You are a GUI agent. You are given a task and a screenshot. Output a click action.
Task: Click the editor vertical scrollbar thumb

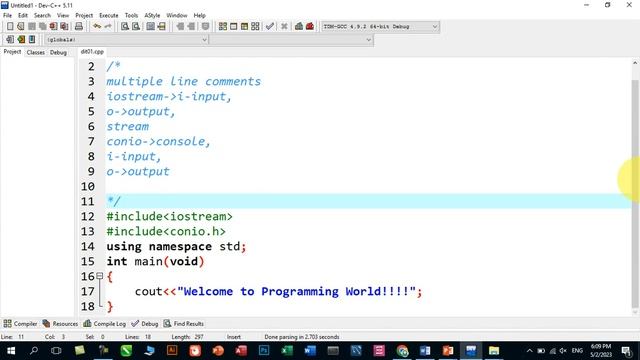pyautogui.click(x=635, y=194)
